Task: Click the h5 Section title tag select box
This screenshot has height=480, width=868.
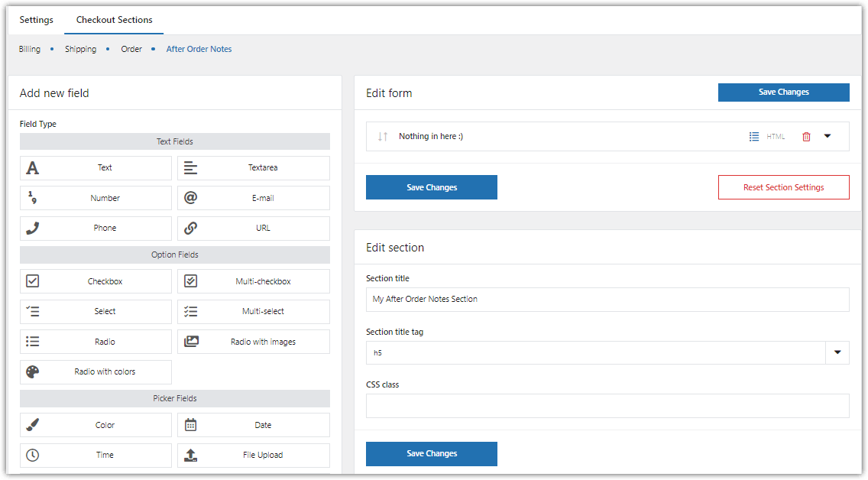Action: [x=607, y=352]
